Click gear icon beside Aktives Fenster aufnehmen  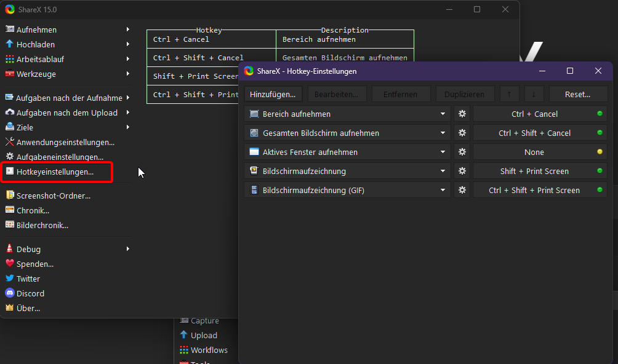[462, 152]
